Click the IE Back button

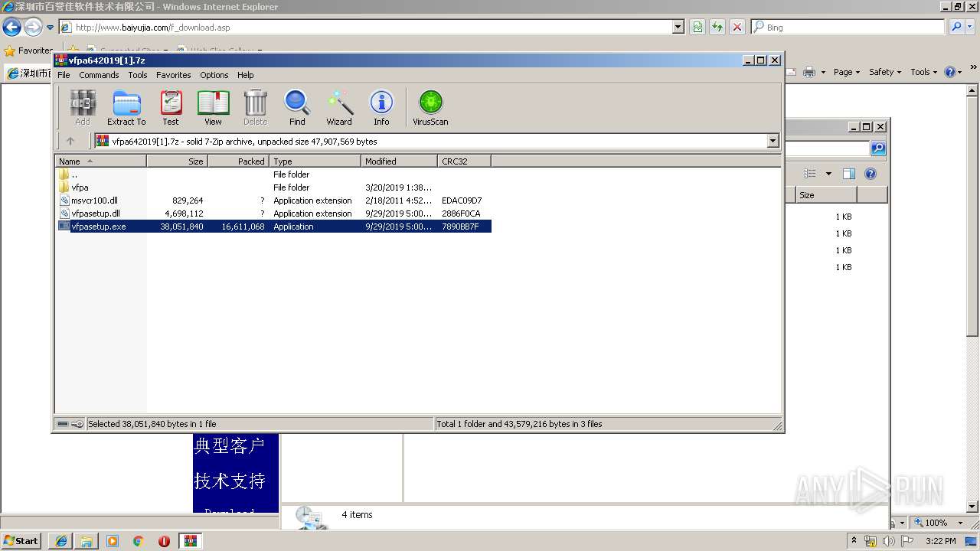click(x=11, y=28)
